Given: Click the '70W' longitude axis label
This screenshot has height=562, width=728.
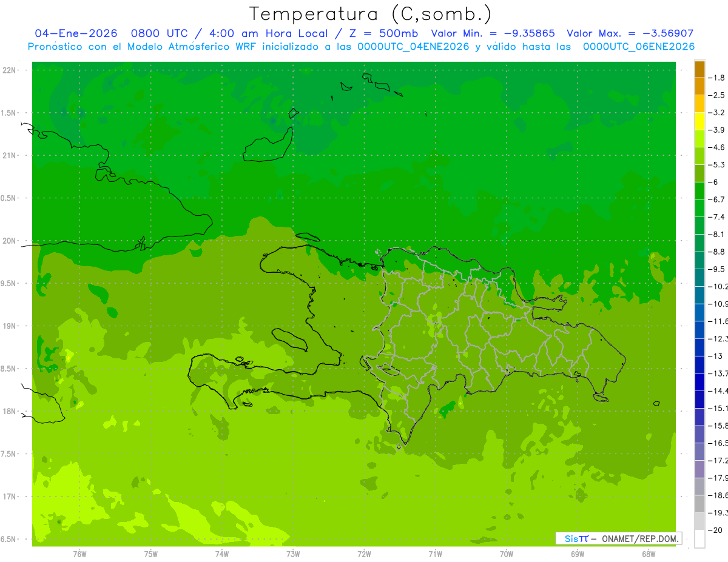Looking at the screenshot, I should click(x=507, y=554).
